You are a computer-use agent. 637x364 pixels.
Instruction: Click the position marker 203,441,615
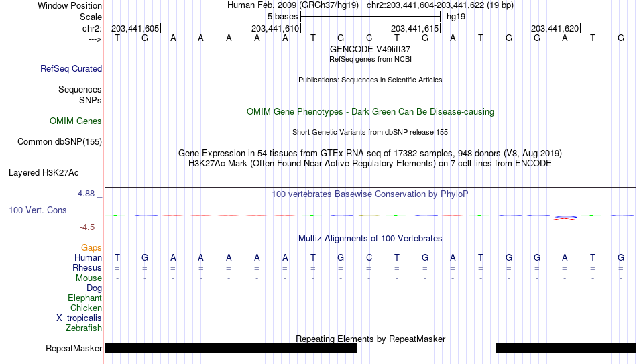[415, 28]
